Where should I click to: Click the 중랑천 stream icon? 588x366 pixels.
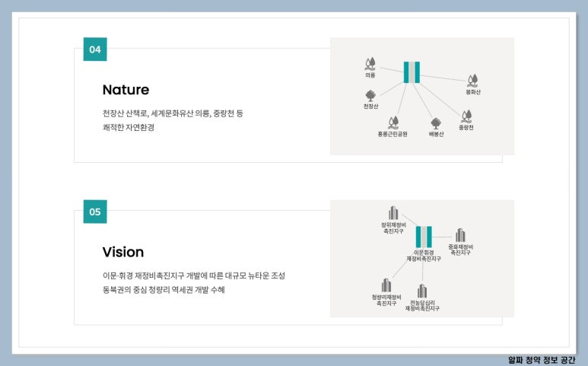point(466,116)
